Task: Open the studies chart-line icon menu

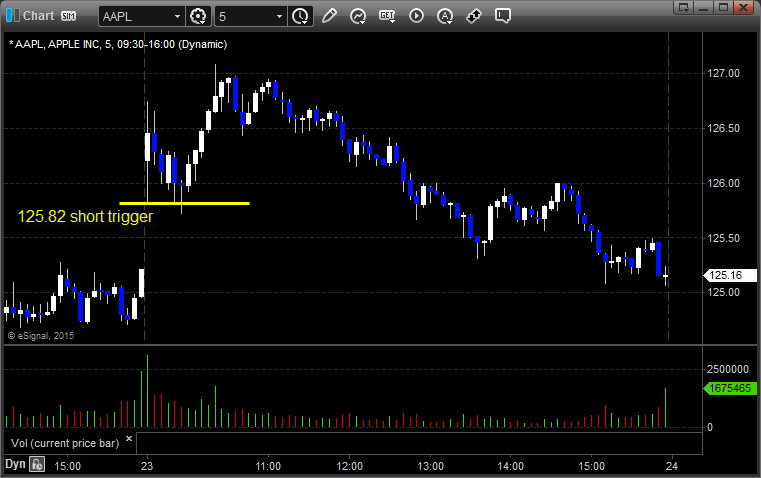Action: coord(358,16)
